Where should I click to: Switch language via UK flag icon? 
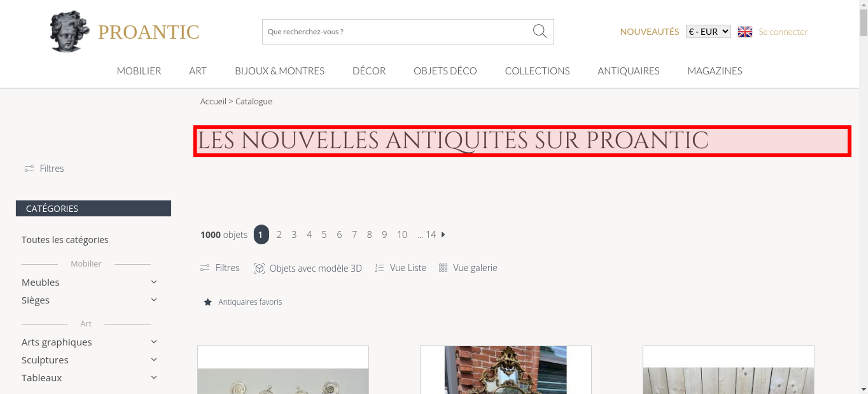745,32
